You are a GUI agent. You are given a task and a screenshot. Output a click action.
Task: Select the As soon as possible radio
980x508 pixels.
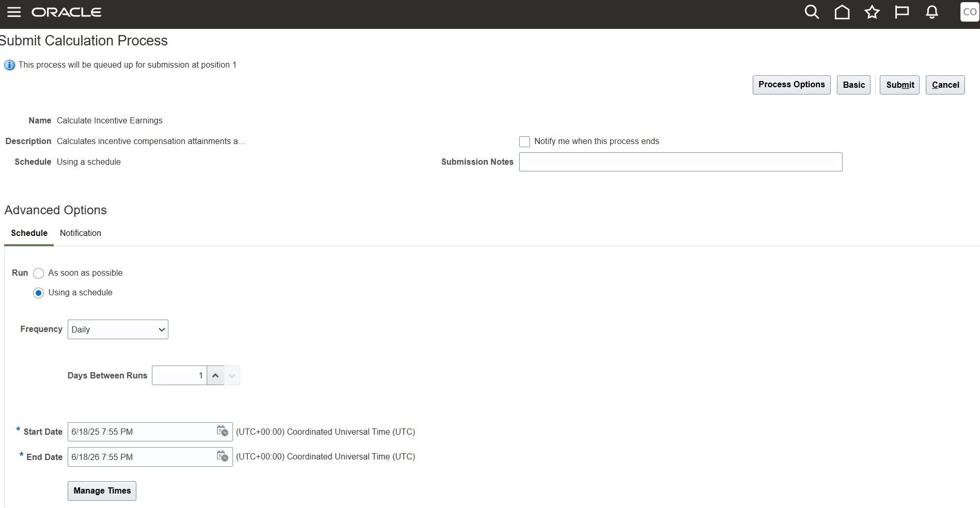[38, 273]
